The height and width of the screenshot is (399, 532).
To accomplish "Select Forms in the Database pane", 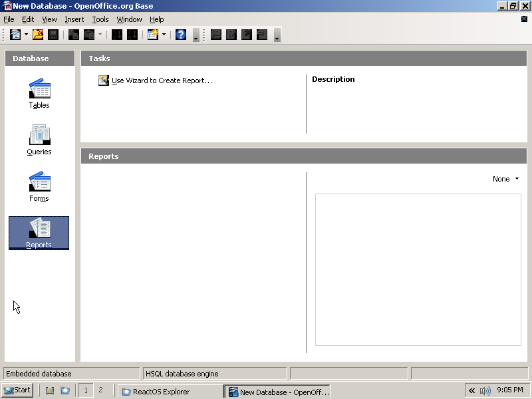I will tap(39, 186).
